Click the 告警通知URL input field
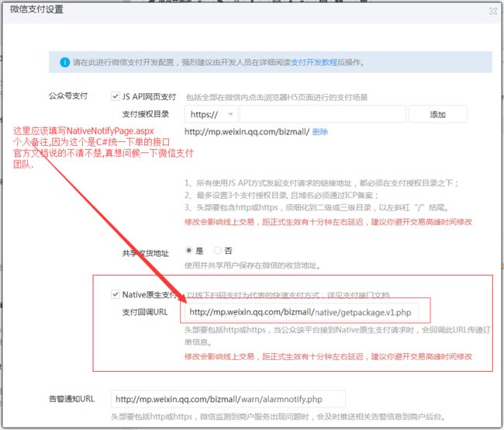Screen dimensions: 504x430 click(x=228, y=399)
